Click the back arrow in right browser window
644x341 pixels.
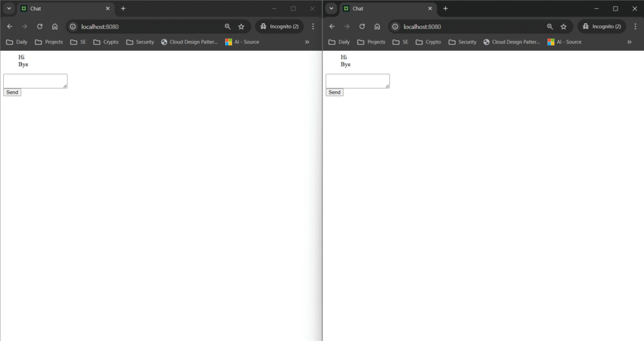pyautogui.click(x=332, y=26)
